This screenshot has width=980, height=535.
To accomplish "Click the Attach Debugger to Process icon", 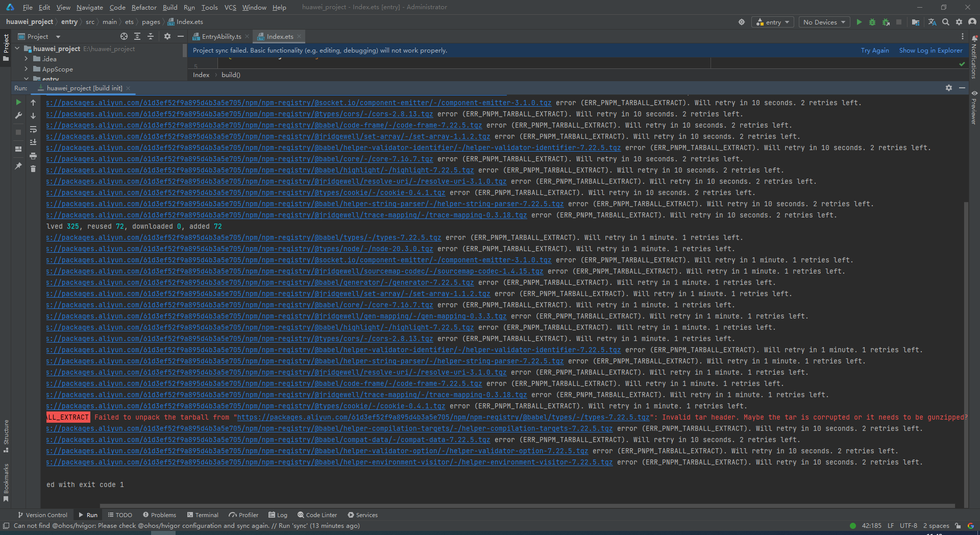I will click(886, 22).
